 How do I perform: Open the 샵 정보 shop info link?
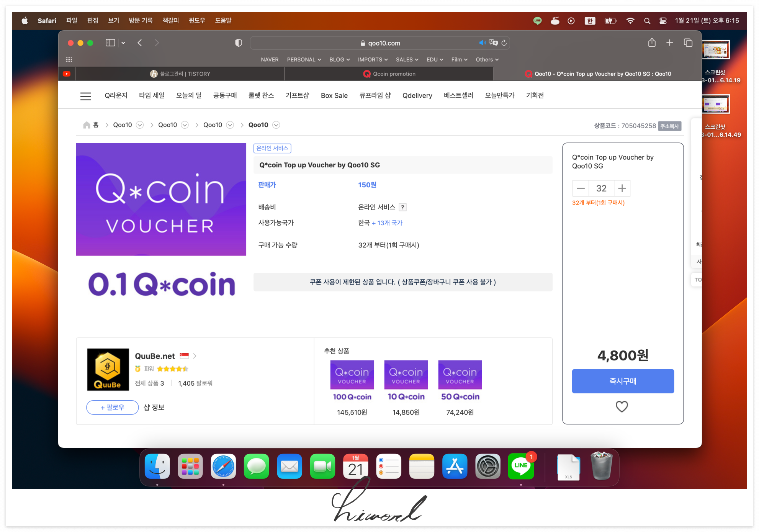click(x=154, y=408)
